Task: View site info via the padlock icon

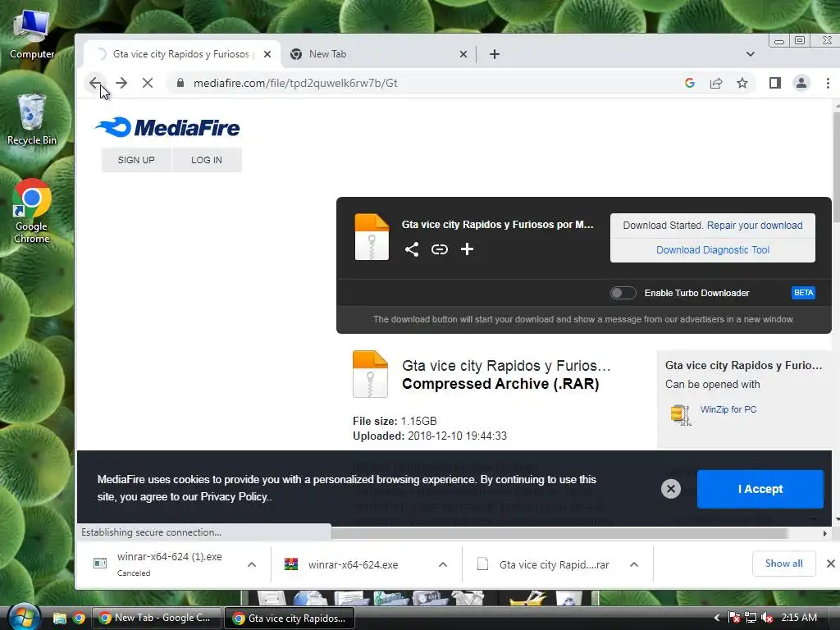Action: pos(180,83)
